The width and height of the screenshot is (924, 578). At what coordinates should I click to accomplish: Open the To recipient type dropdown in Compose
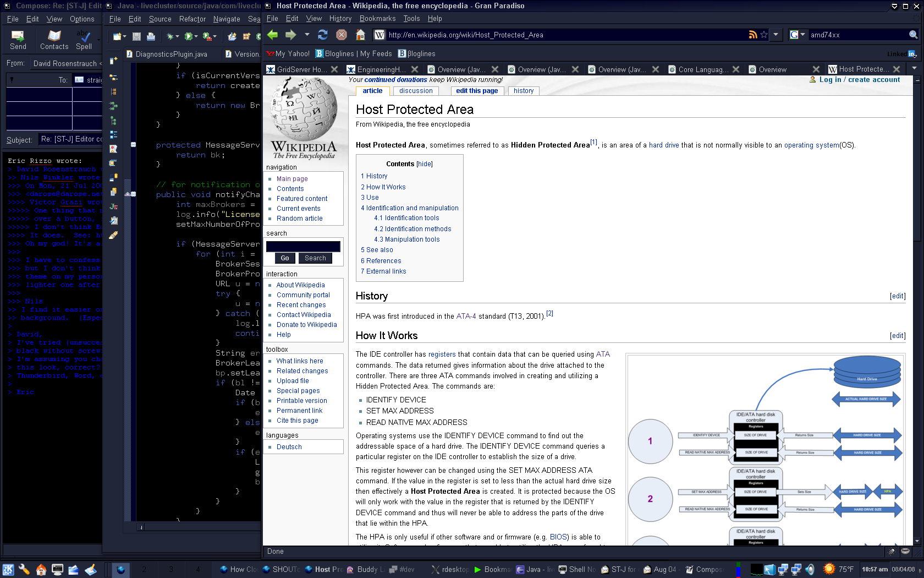tap(38, 80)
